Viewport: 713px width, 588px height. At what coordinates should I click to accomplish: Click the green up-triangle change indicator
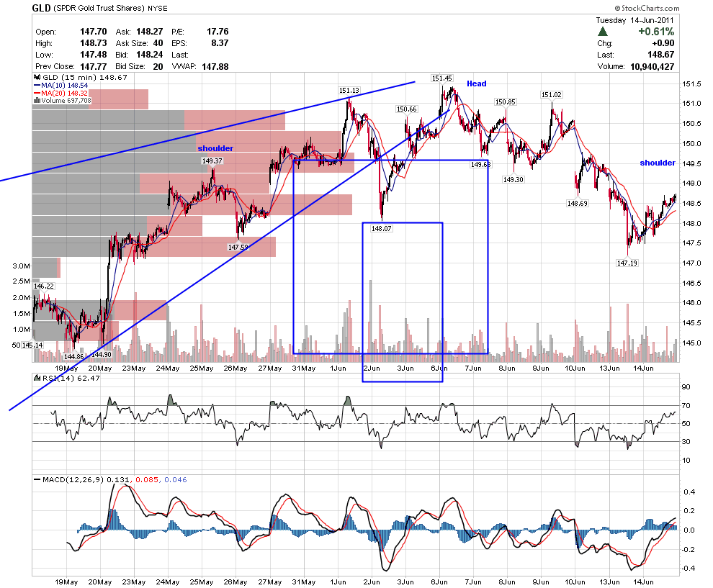603,32
